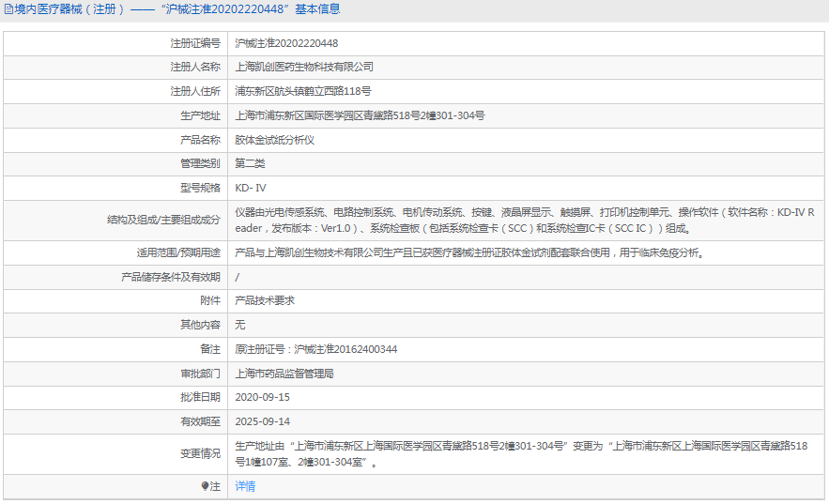Select the 结构及组成/主要组成成分 label
Screen dimensions: 829x504
click(x=163, y=220)
